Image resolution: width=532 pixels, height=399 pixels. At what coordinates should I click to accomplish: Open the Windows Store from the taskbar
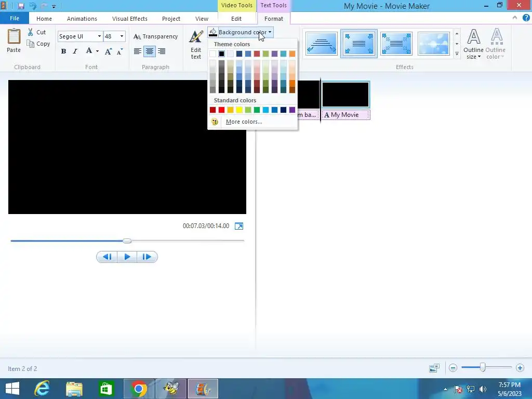[106, 389]
